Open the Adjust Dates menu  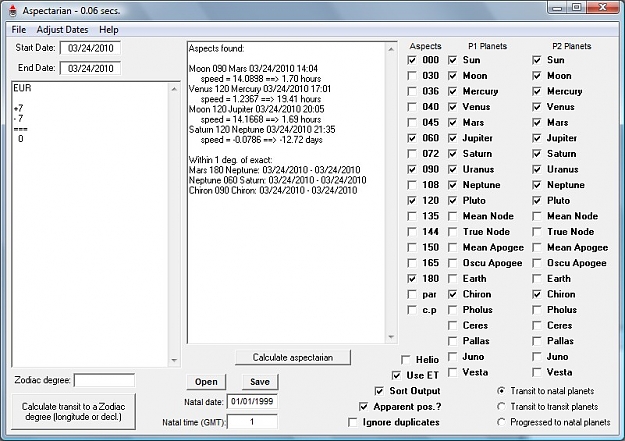click(x=62, y=30)
